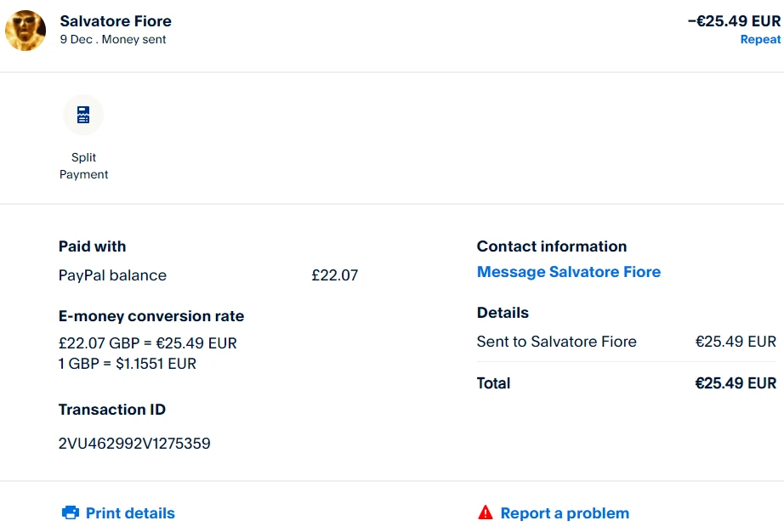Open the Message Salvatore Fiore link

[x=568, y=272]
